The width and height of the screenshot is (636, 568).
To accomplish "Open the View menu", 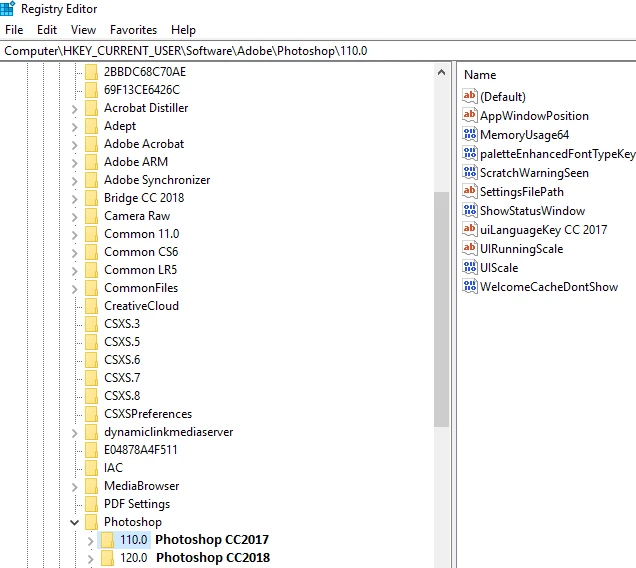I will click(83, 30).
